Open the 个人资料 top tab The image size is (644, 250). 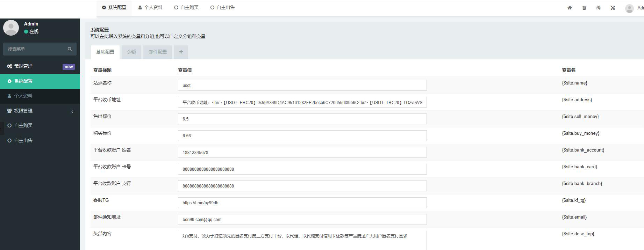(x=150, y=7)
